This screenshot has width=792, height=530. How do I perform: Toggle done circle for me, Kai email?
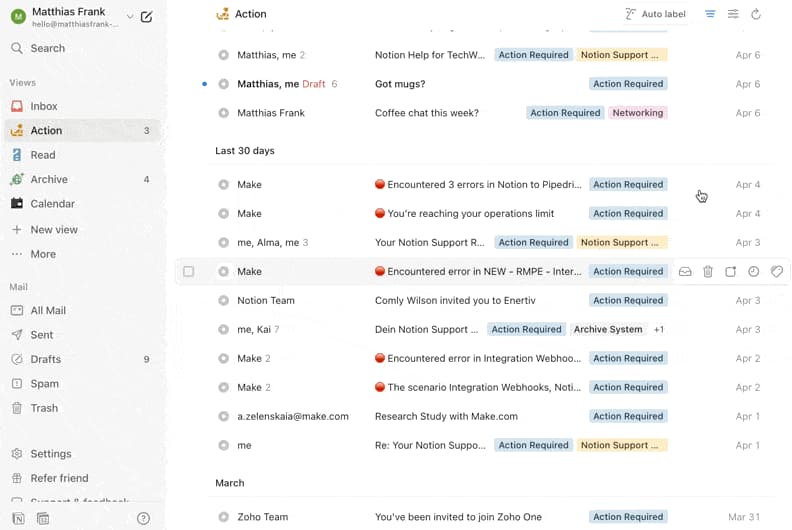click(223, 329)
